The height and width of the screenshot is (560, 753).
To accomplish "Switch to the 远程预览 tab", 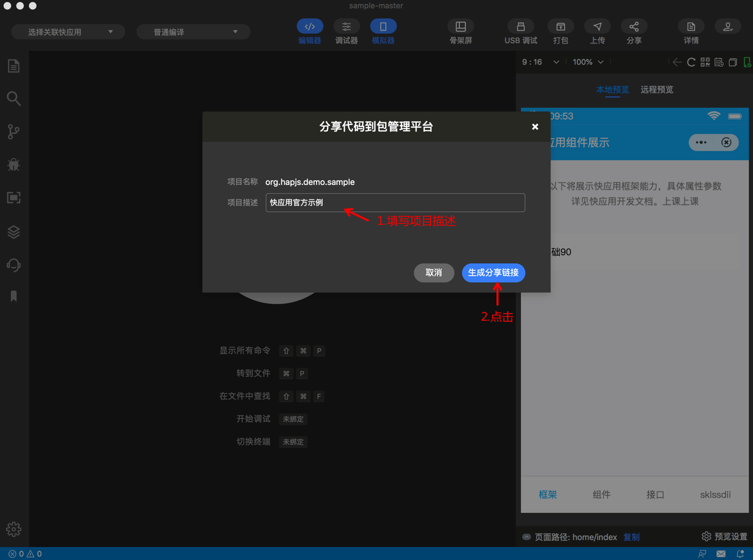I will [x=656, y=90].
